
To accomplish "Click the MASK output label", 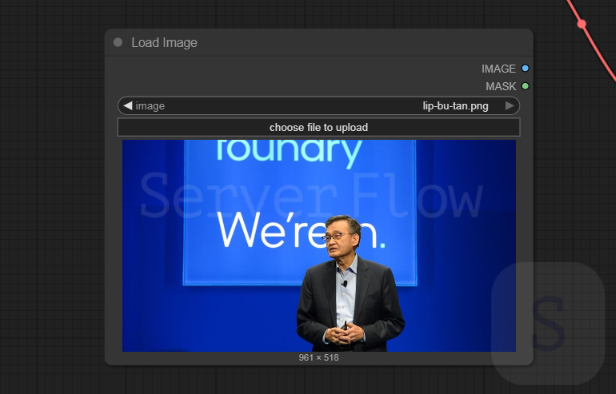I will pos(501,86).
